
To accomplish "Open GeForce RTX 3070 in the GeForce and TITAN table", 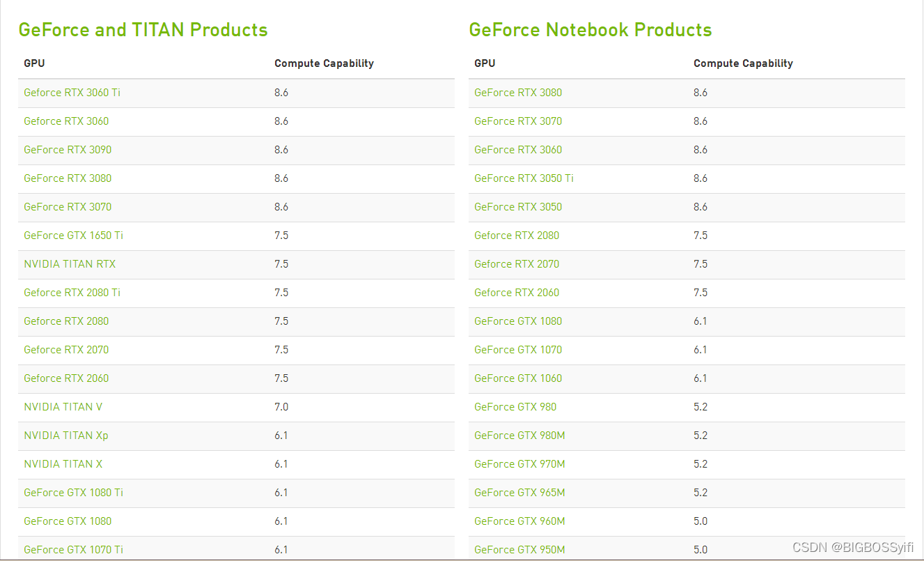I will point(68,207).
